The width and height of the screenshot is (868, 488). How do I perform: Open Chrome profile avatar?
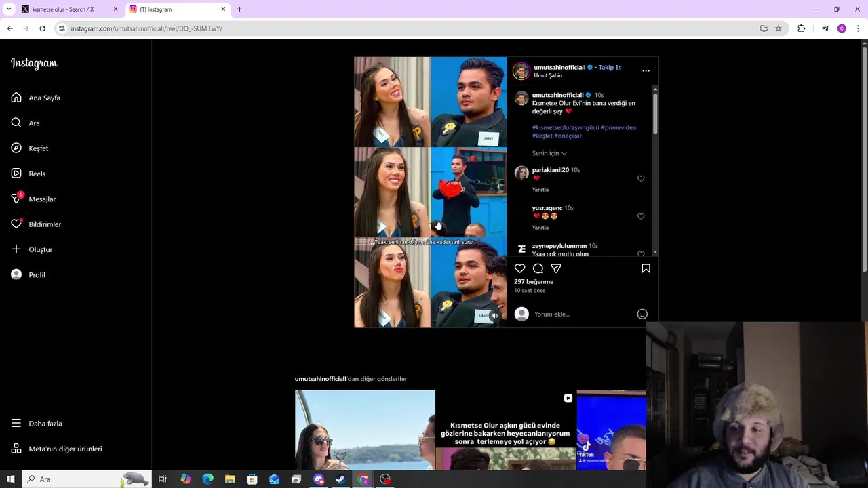click(842, 28)
